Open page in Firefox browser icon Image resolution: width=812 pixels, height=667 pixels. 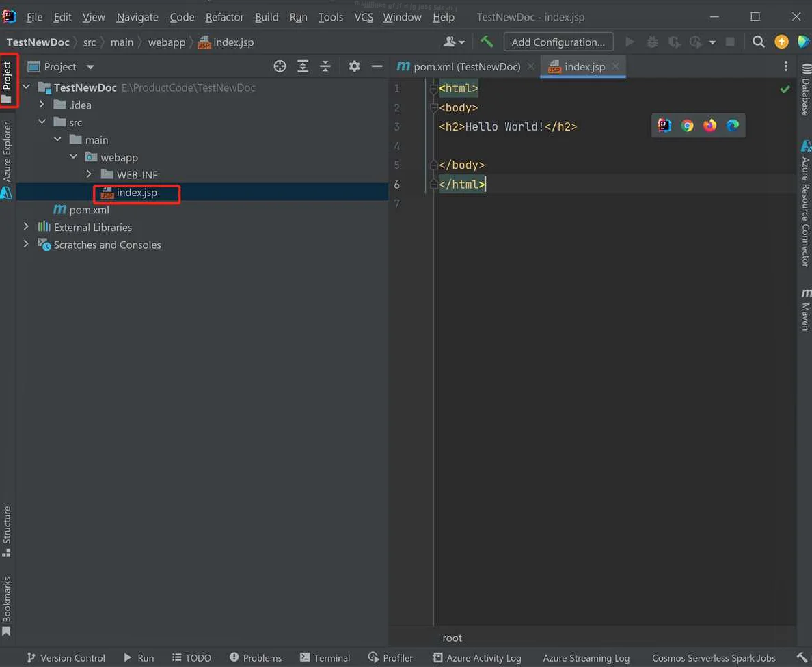(x=709, y=125)
